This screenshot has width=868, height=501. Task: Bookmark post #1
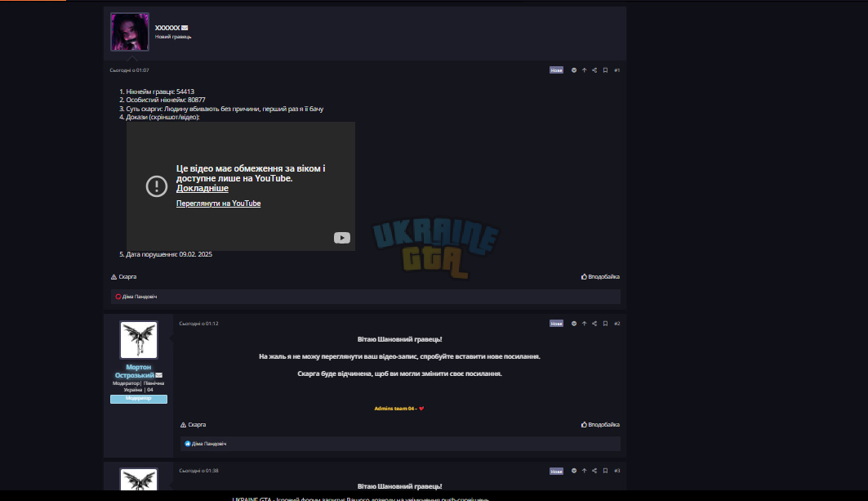[x=605, y=70]
